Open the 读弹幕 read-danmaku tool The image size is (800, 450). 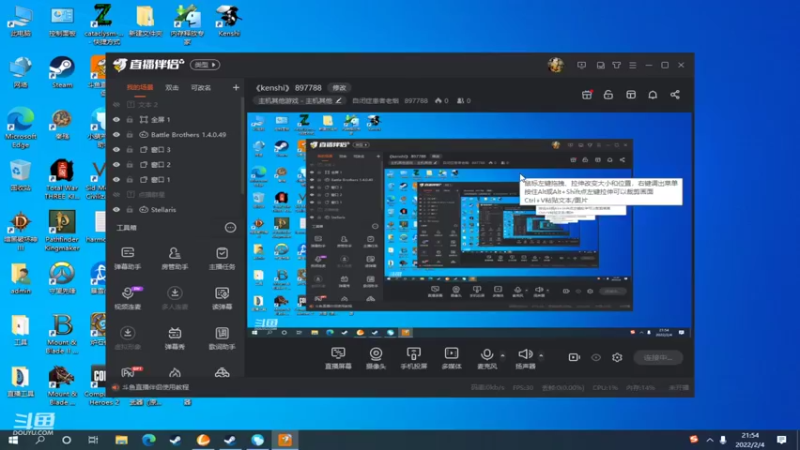point(222,298)
